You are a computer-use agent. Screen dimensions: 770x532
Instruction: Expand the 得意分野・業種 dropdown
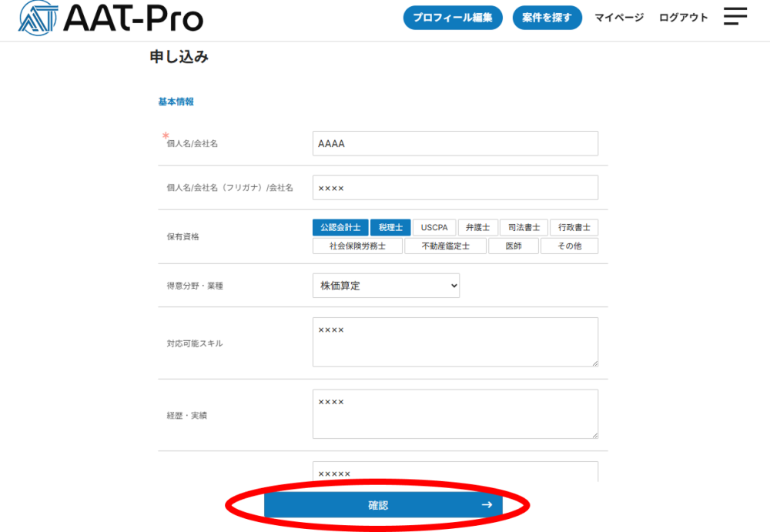pos(386,286)
